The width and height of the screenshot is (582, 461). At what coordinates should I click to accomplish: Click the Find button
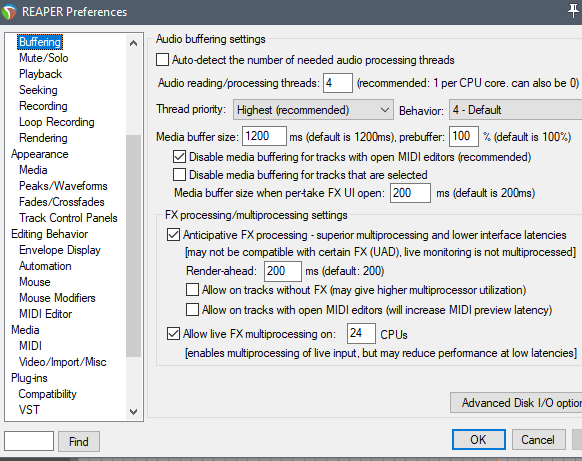[x=79, y=441]
